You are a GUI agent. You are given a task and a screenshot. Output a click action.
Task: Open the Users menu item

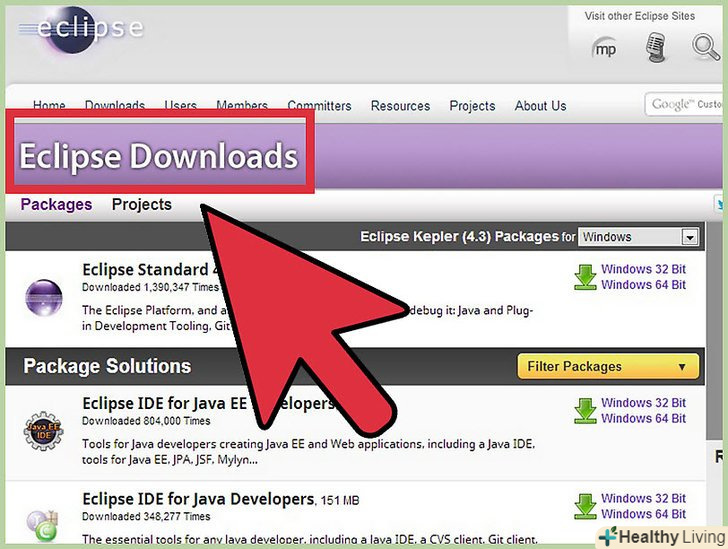pos(180,106)
